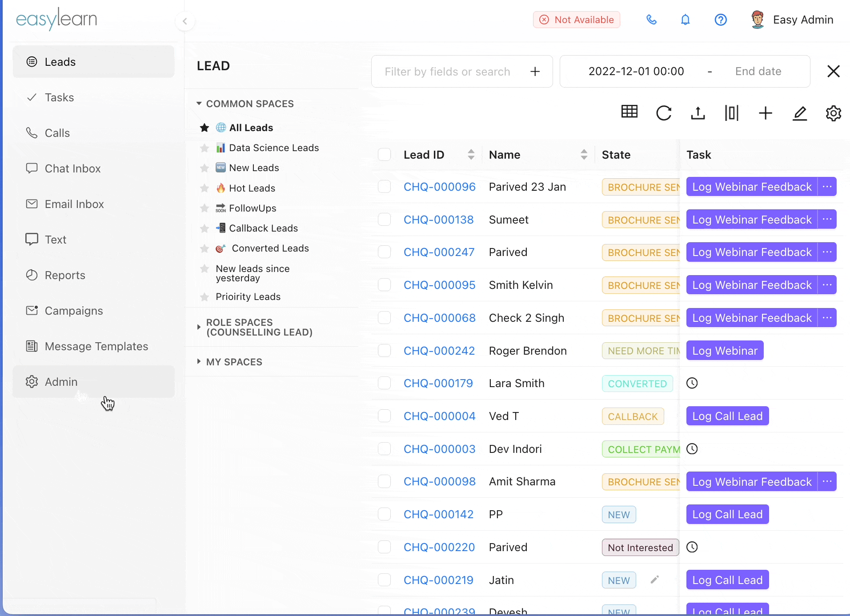Image resolution: width=850 pixels, height=616 pixels.
Task: Open lead link CHQ-000242
Action: (x=439, y=351)
